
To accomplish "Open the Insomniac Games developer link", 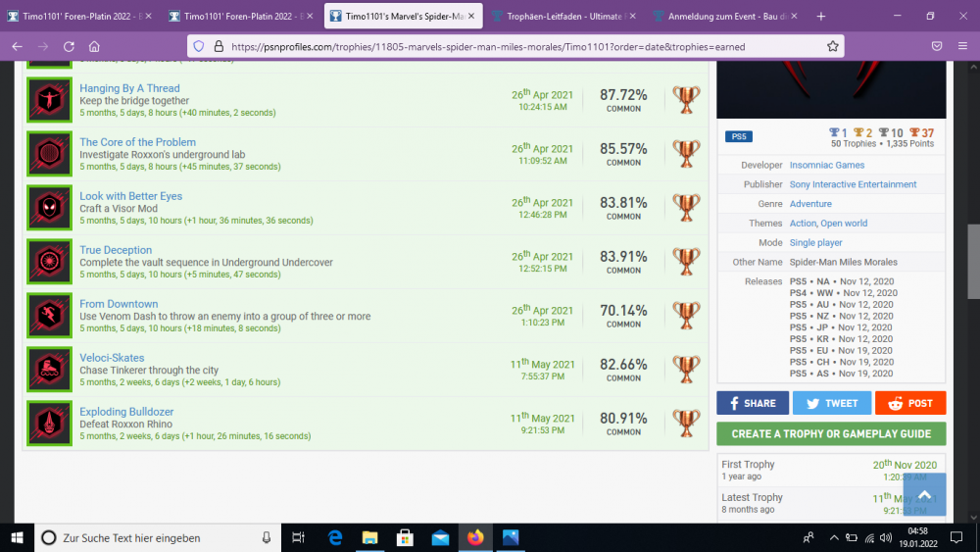I will pyautogui.click(x=826, y=166).
